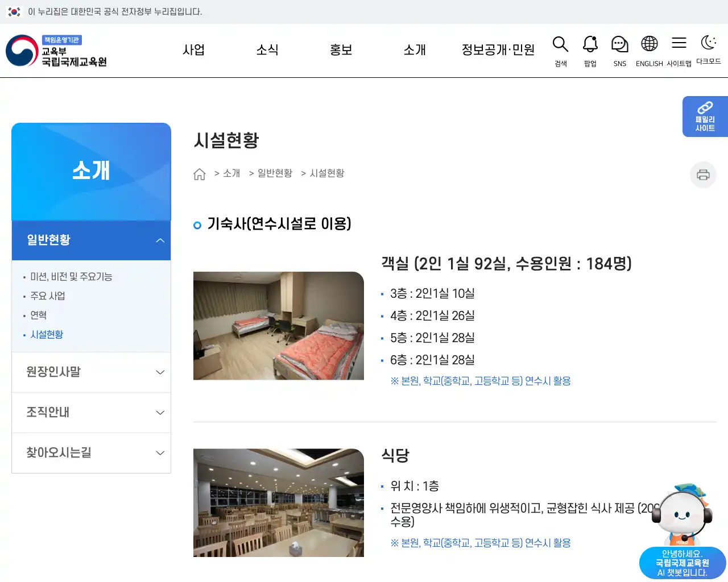Open the 연혁 sidebar link
The width and height of the screenshot is (728, 582).
click(39, 315)
